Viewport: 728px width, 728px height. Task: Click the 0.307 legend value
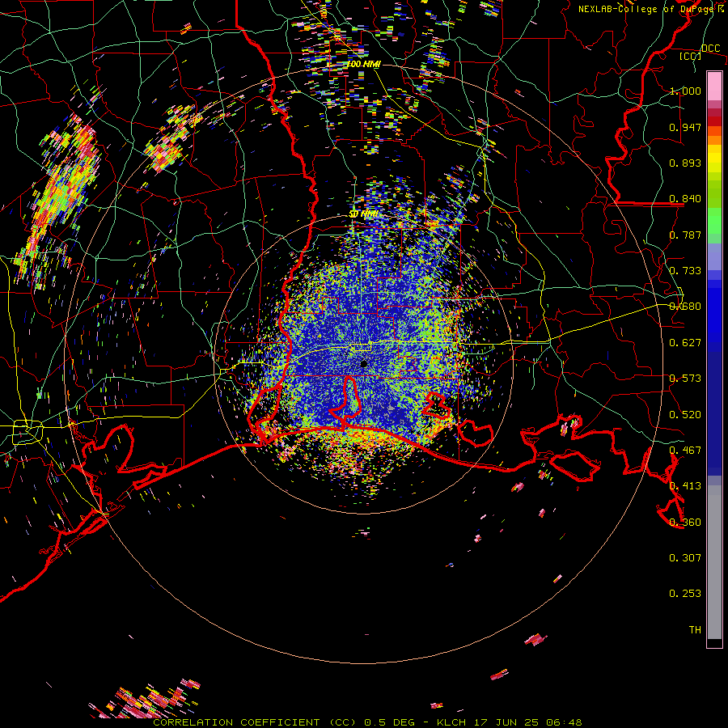[x=685, y=558]
